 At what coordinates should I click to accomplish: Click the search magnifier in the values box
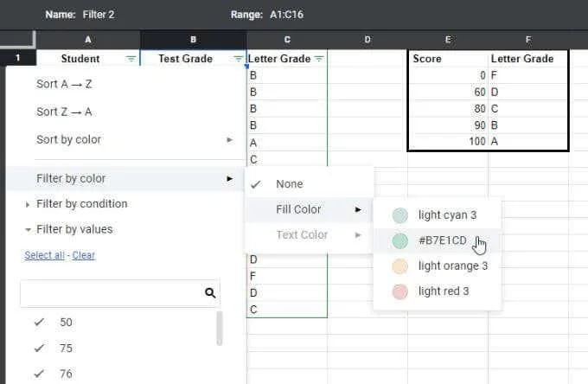click(x=210, y=293)
